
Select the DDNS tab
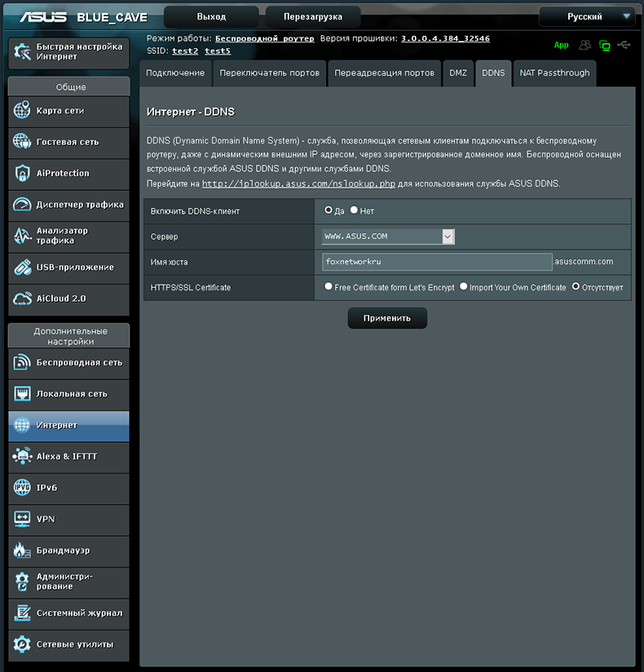493,73
